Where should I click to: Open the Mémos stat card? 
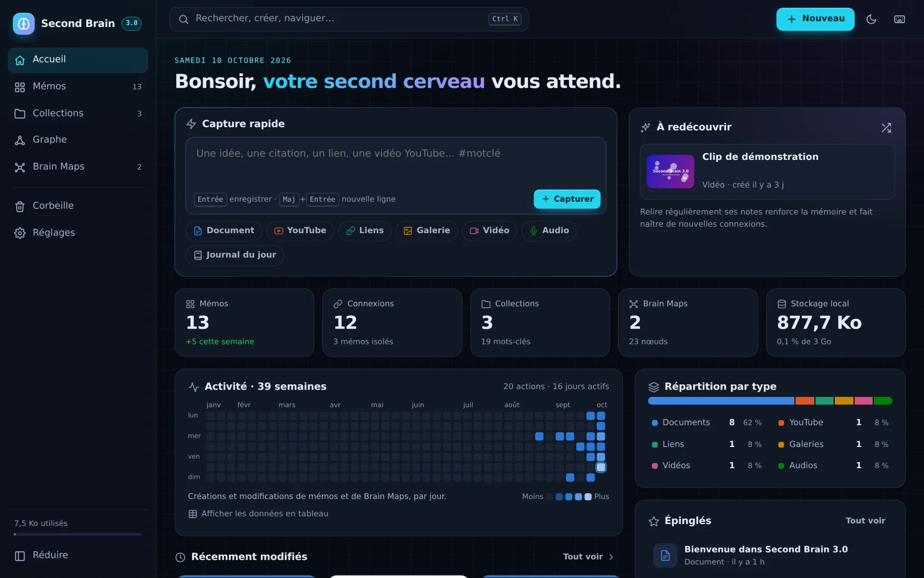(244, 323)
